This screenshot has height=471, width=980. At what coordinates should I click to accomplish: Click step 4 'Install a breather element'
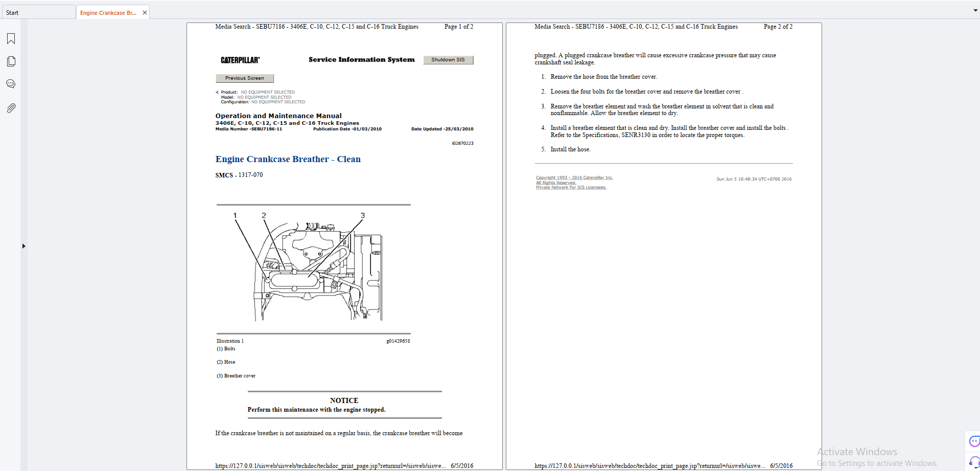[669, 131]
